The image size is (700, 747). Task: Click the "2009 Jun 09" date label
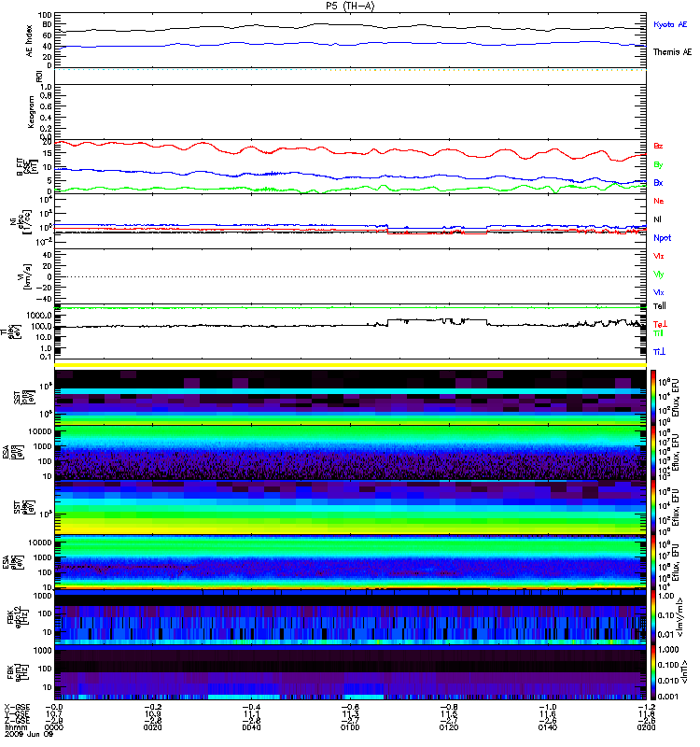tap(29, 734)
